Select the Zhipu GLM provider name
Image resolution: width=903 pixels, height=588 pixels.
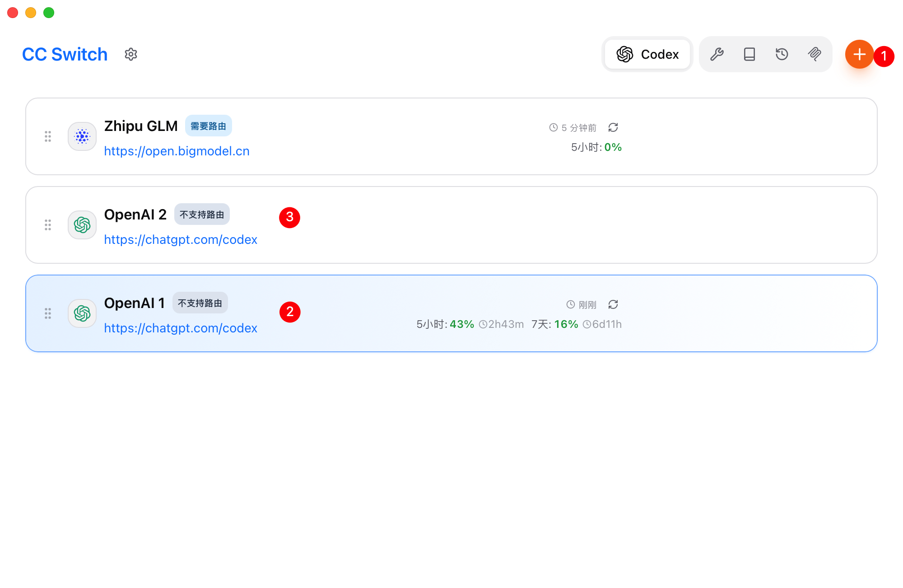(x=141, y=126)
